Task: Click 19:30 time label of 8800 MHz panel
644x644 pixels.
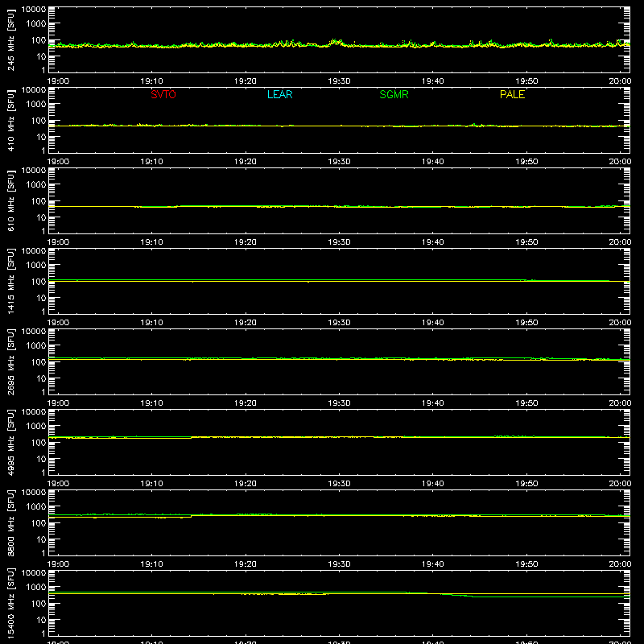Action: point(339,564)
